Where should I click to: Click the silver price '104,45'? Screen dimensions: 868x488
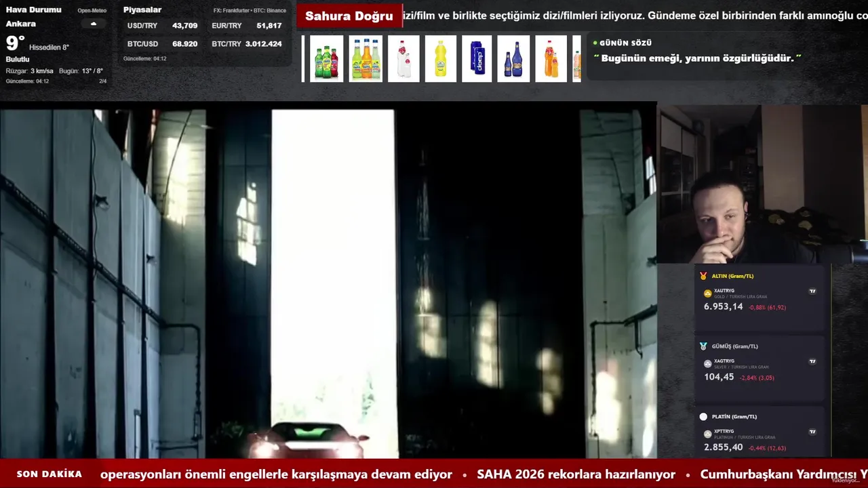point(719,377)
